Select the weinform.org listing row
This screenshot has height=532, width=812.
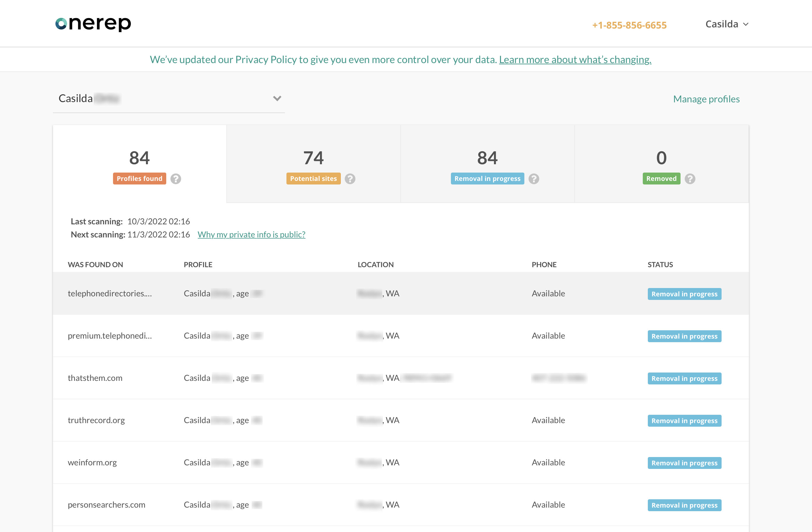pos(92,462)
